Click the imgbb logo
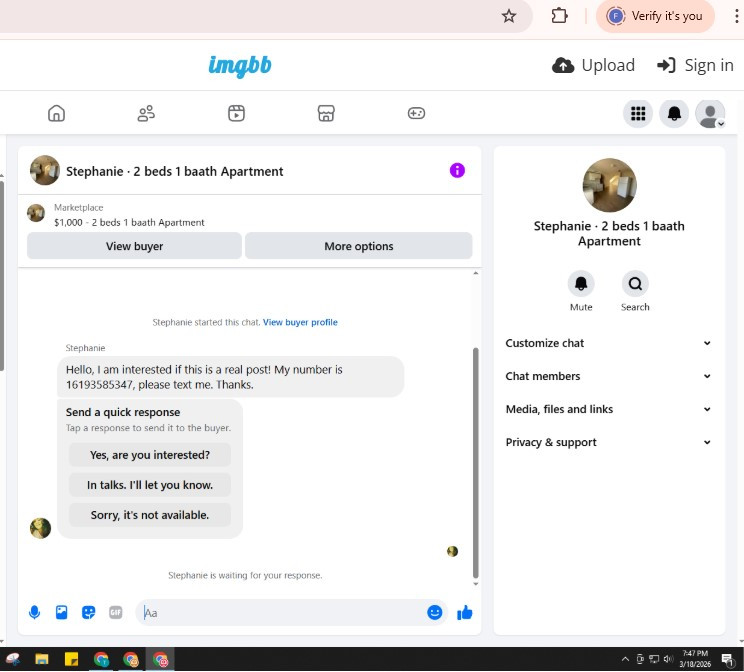Screen dimensions: 744x672 click(240, 65)
